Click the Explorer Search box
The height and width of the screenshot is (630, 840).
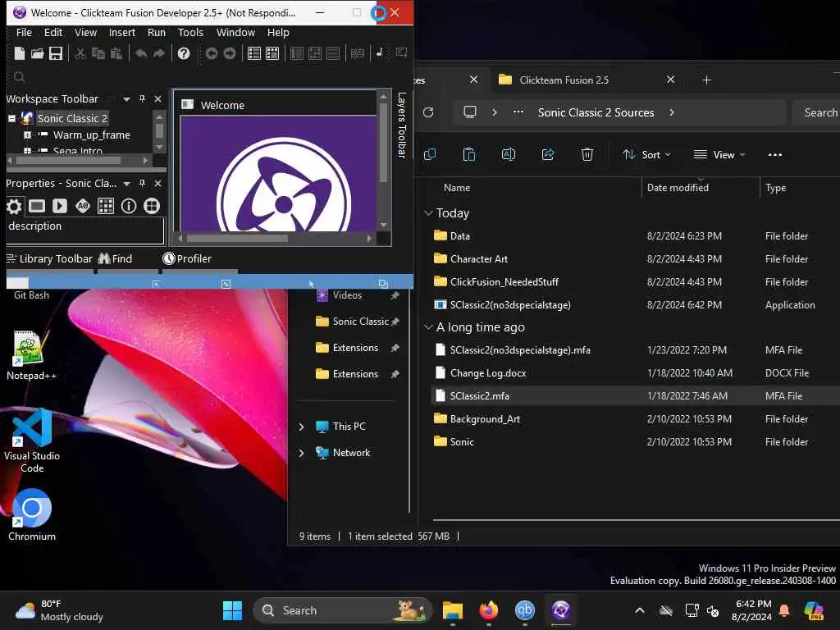click(x=816, y=112)
